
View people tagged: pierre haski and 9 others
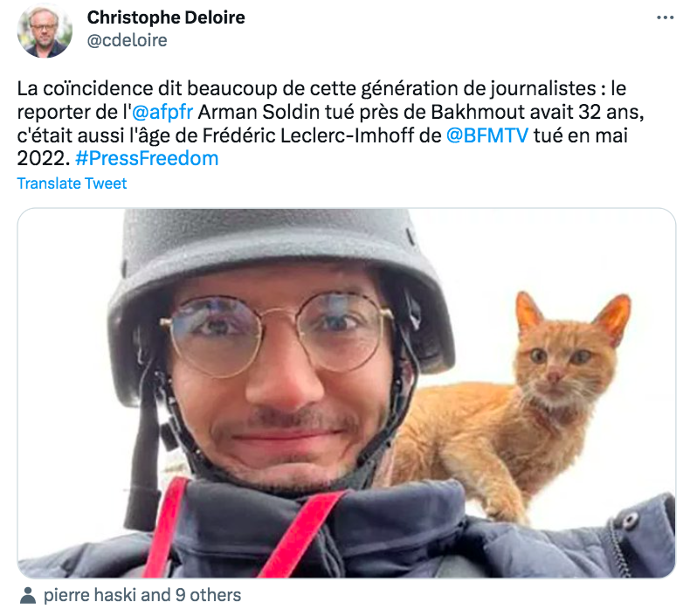pyautogui.click(x=142, y=595)
